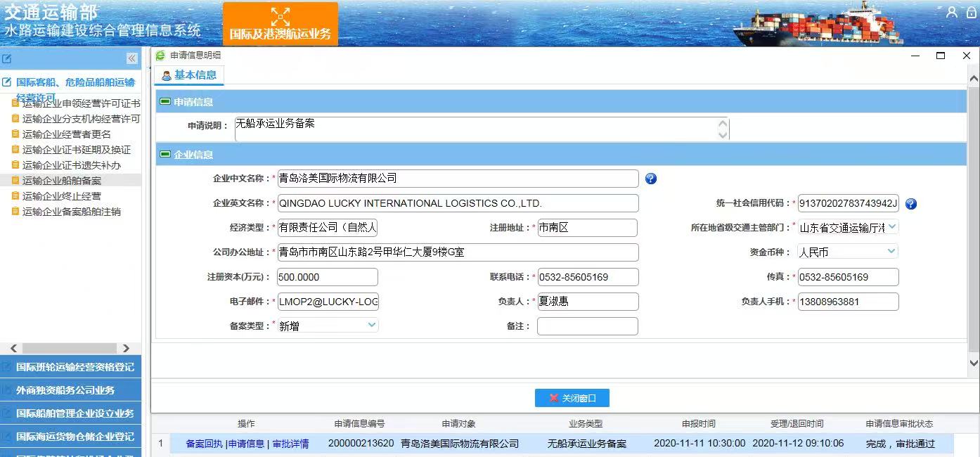Focus the 传真 input field
The width and height of the screenshot is (980, 457).
pyautogui.click(x=849, y=277)
